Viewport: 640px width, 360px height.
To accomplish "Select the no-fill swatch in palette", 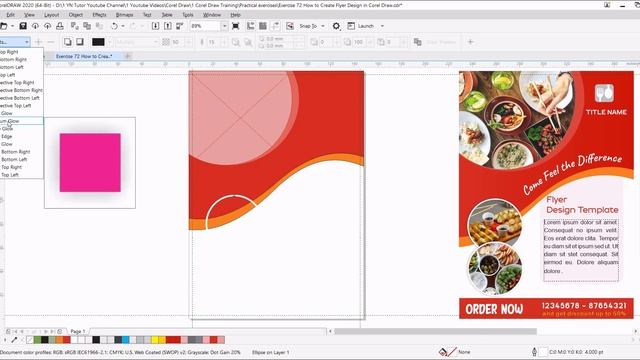I will tap(30, 340).
